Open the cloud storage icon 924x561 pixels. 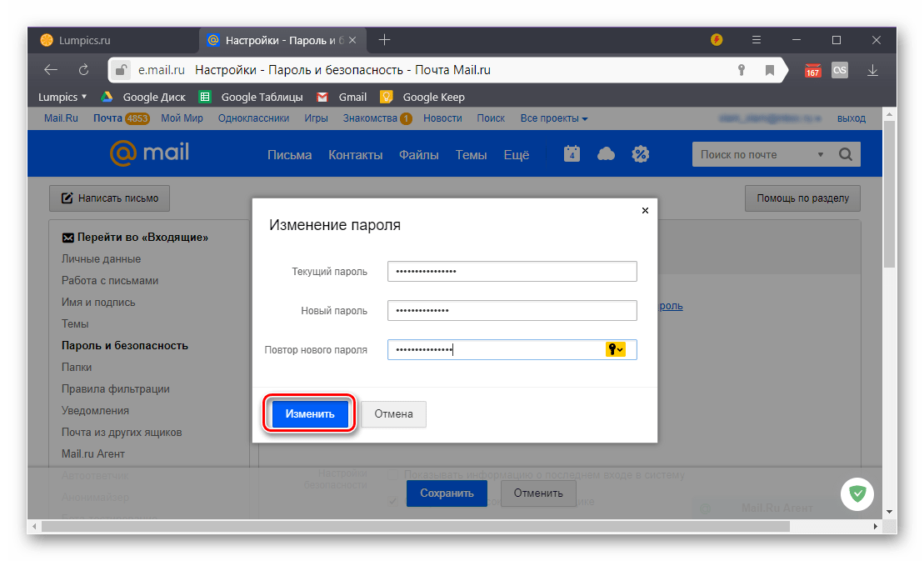coord(607,154)
